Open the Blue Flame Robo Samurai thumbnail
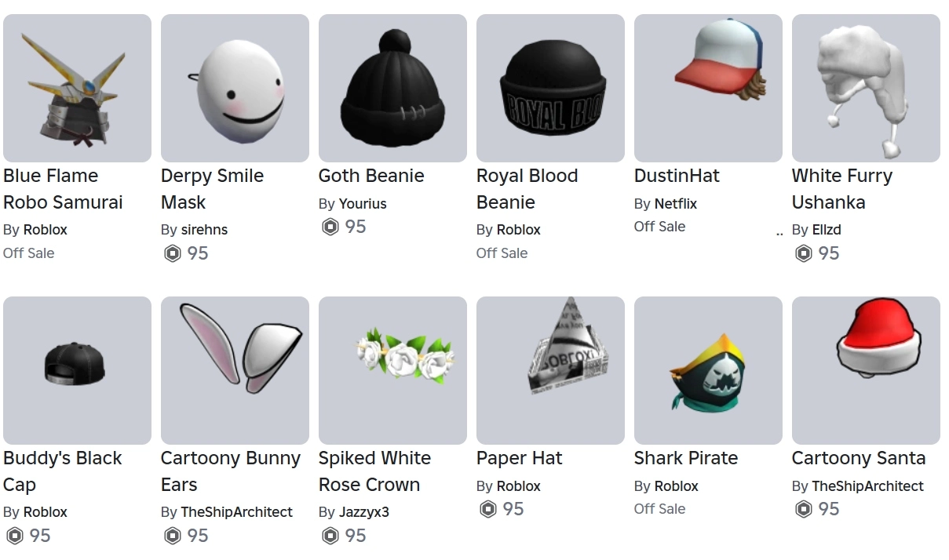Image resolution: width=949 pixels, height=560 pixels. [x=77, y=88]
